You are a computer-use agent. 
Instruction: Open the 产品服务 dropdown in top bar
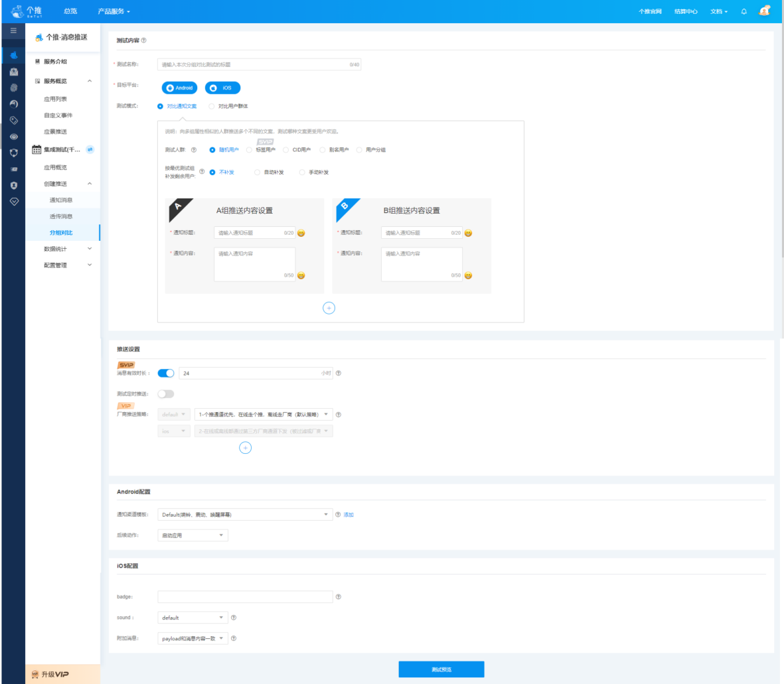click(x=114, y=11)
